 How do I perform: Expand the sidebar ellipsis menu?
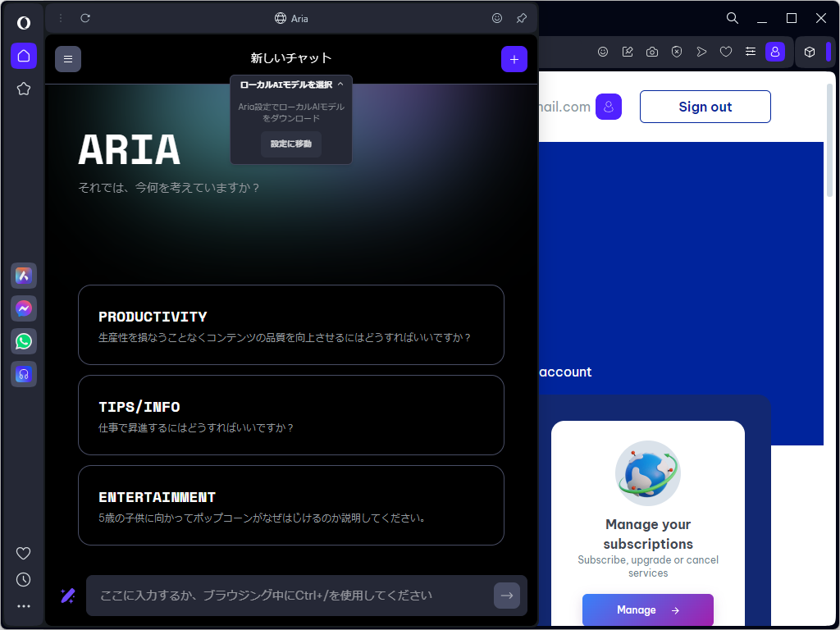pos(24,606)
